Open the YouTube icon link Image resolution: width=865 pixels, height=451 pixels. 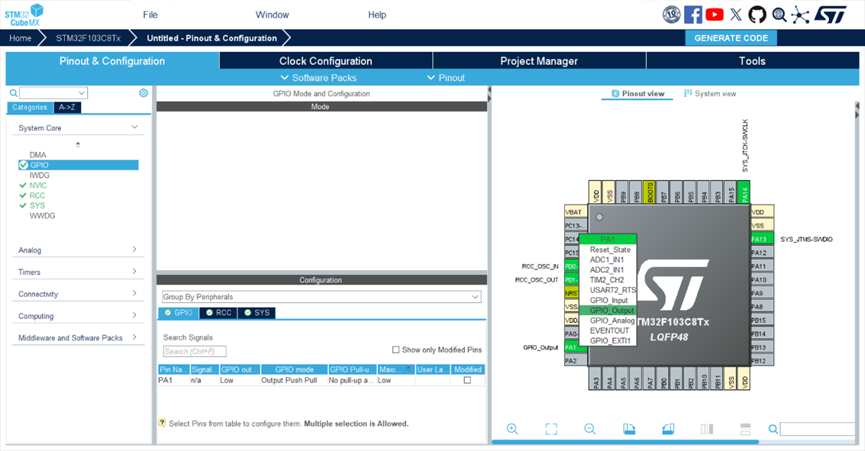(714, 14)
